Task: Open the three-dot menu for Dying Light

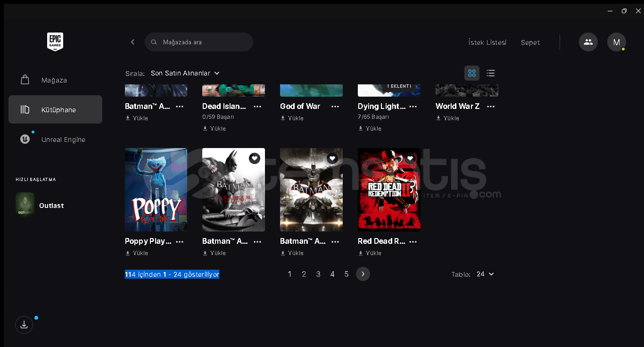Action: coord(413,107)
